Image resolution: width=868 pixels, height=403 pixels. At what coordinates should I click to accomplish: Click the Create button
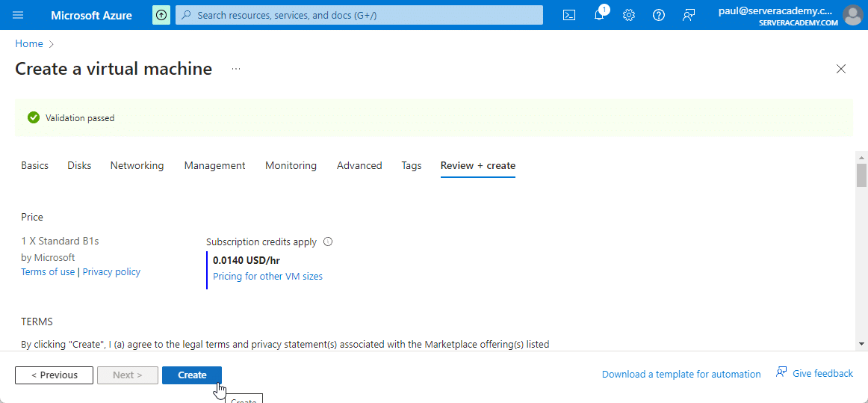point(192,375)
